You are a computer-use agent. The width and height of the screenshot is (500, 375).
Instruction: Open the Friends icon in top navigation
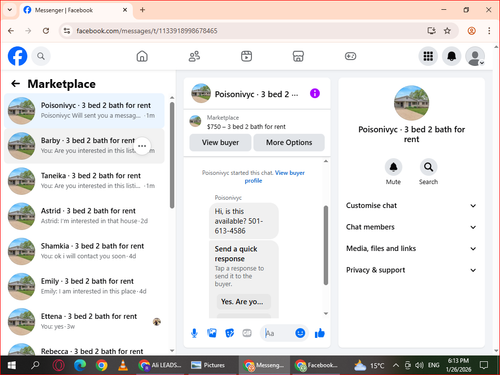click(x=194, y=56)
